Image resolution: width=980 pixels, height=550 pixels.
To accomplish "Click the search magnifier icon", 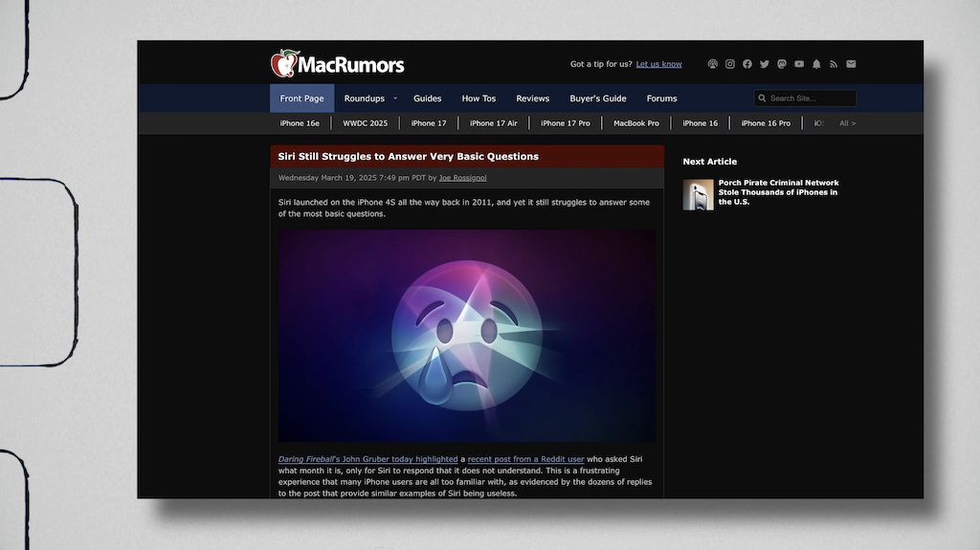I will coord(762,99).
